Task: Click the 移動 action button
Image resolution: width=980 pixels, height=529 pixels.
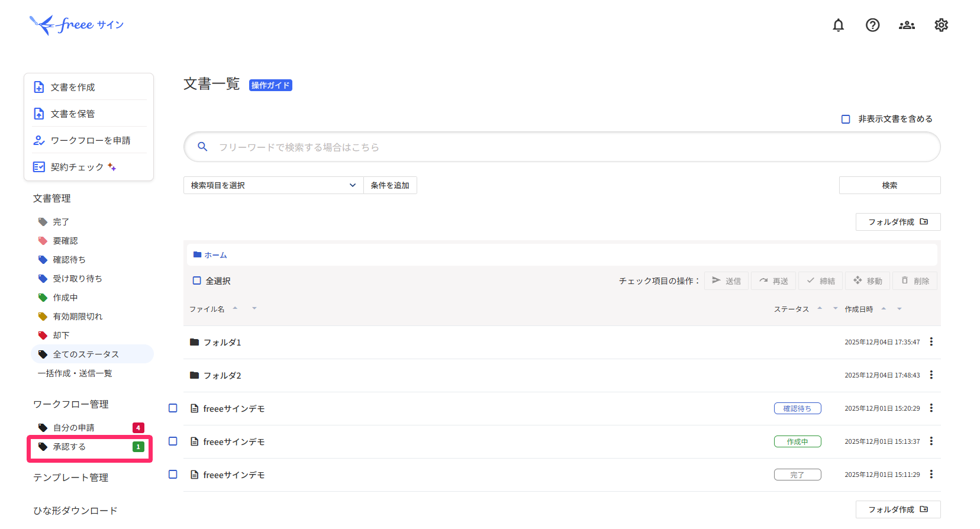Action: pos(868,280)
